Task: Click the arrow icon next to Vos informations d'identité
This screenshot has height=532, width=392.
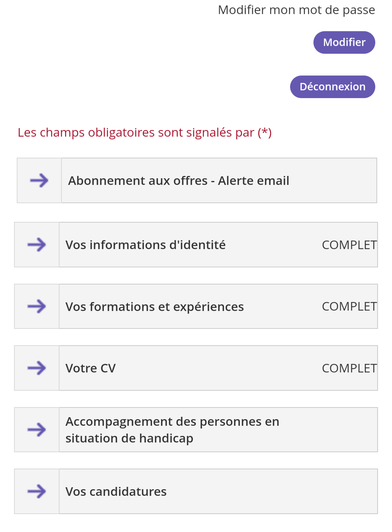Action: (x=37, y=245)
